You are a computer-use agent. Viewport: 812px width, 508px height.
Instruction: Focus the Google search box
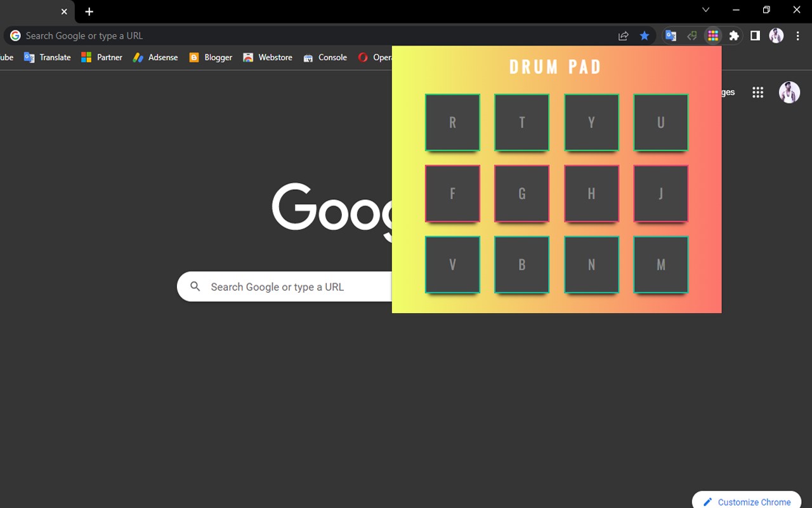click(x=284, y=286)
